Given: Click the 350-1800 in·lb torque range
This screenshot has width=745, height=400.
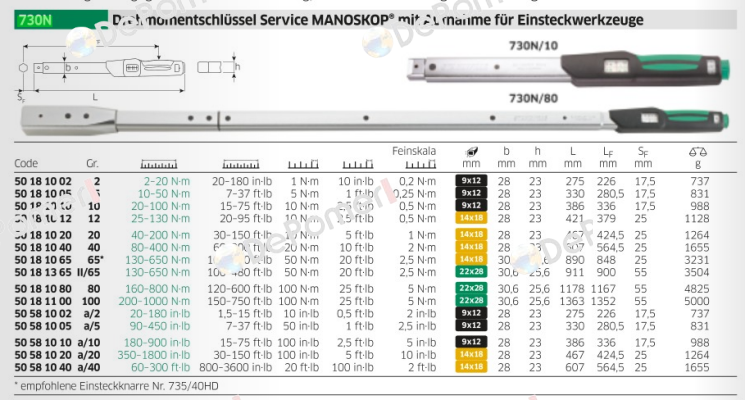Looking at the screenshot, I should pos(154,355).
